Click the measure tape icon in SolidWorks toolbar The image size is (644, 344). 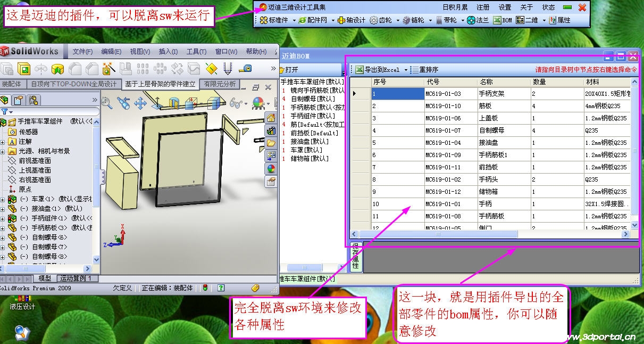tap(245, 69)
